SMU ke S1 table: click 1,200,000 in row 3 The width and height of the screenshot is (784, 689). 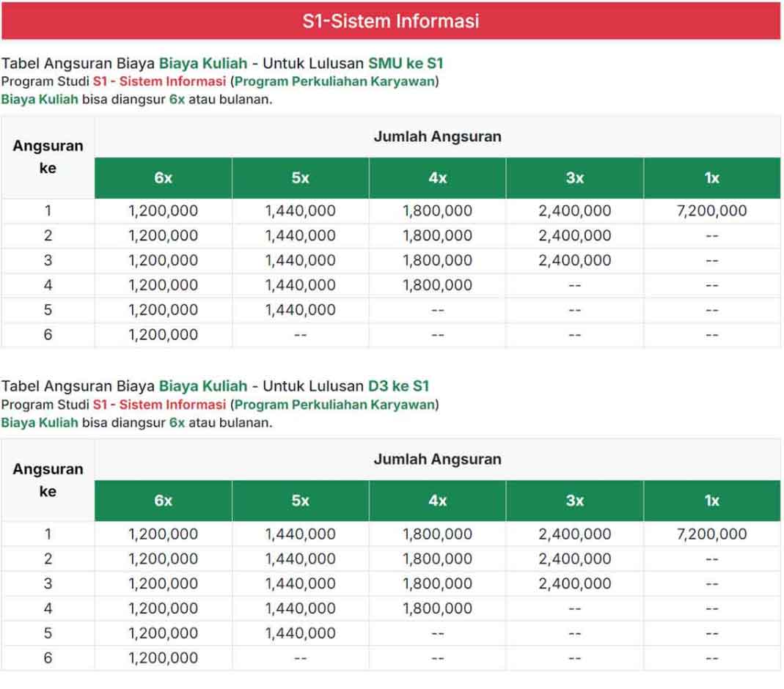(163, 260)
